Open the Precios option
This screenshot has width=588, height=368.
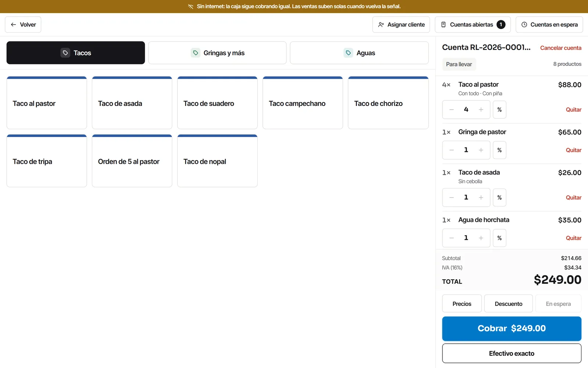coord(462,304)
